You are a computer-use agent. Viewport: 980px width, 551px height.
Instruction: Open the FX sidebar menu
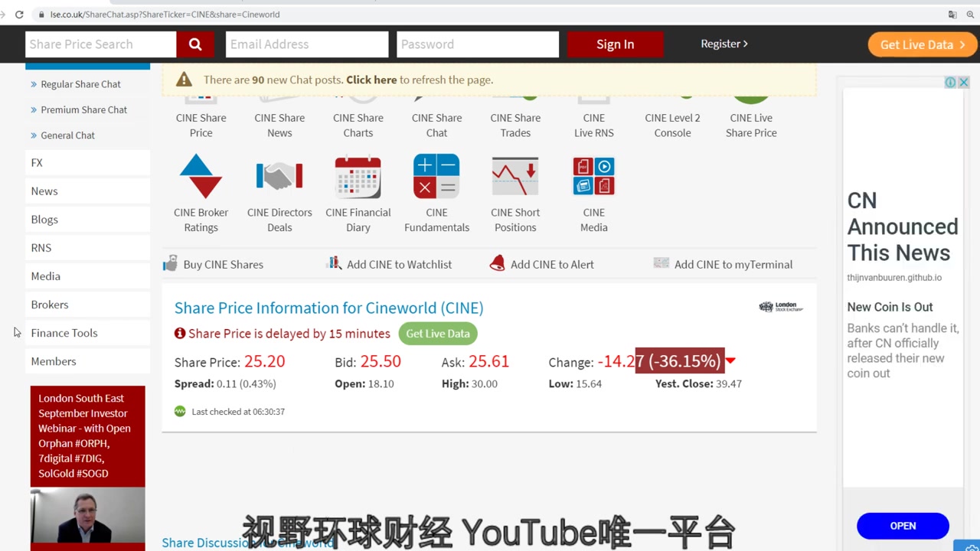(87, 162)
